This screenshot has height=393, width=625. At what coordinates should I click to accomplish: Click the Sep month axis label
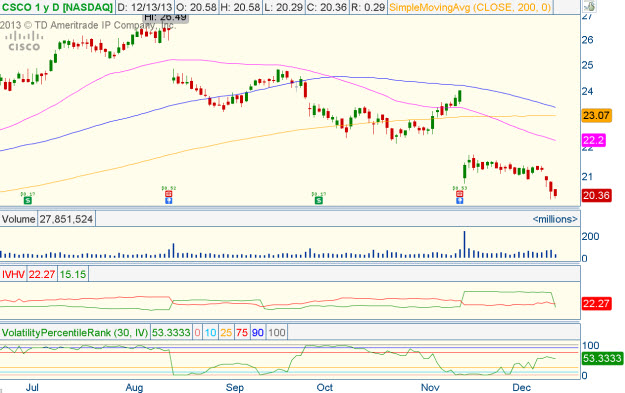tap(234, 387)
